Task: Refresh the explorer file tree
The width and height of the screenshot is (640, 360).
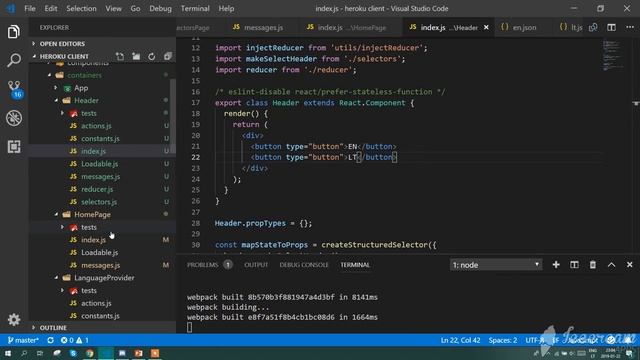Action: pyautogui.click(x=151, y=56)
